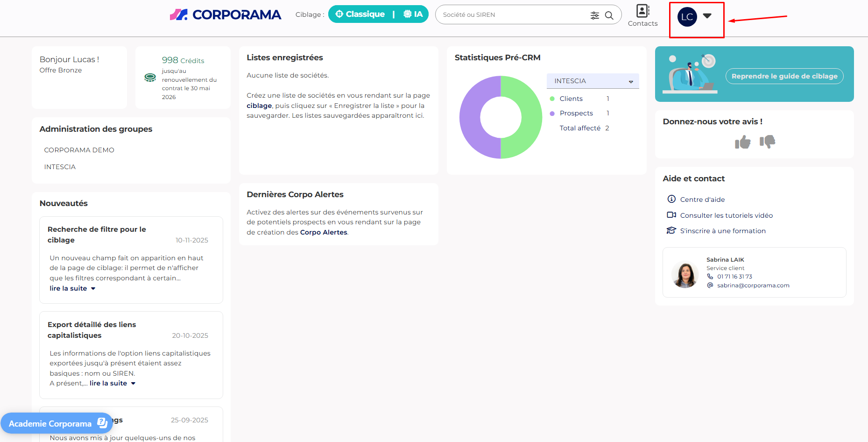Click the search magnifier icon
The width and height of the screenshot is (868, 442).
[609, 15]
